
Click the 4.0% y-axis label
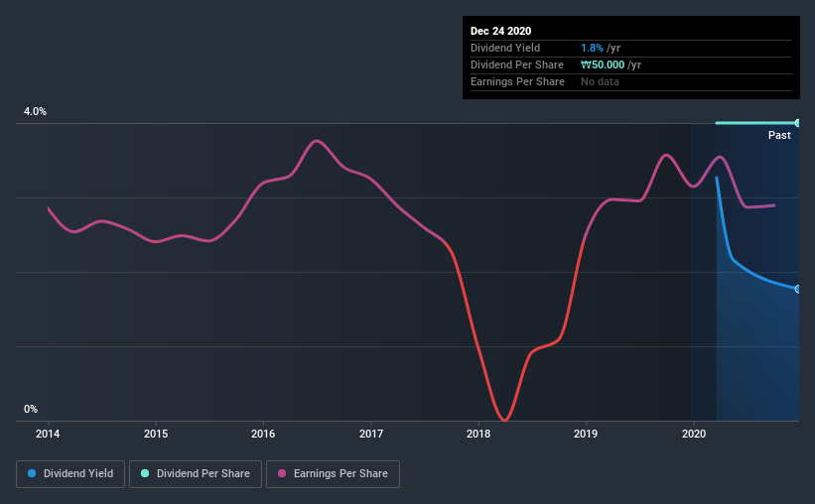click(35, 112)
